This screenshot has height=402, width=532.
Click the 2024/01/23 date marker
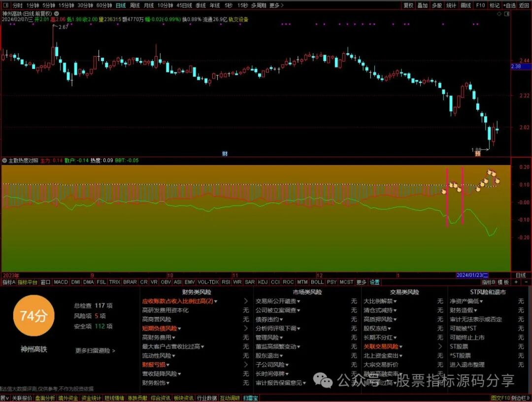pos(472,275)
